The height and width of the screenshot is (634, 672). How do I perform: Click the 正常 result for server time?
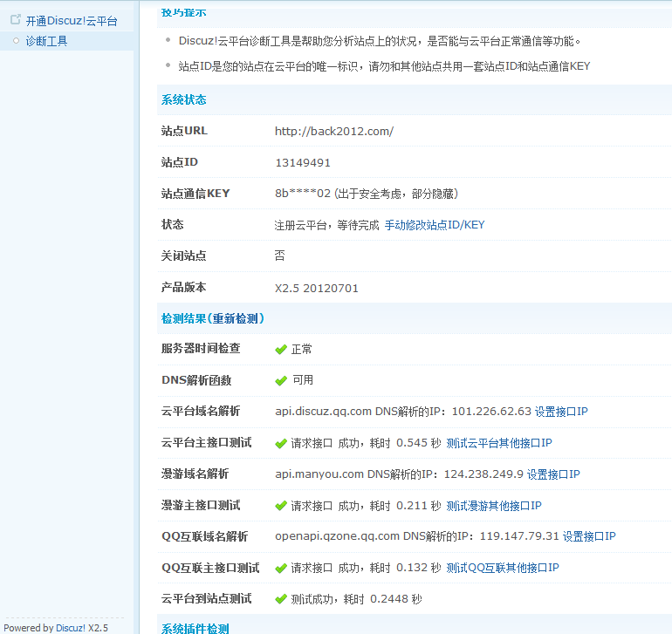tap(302, 349)
